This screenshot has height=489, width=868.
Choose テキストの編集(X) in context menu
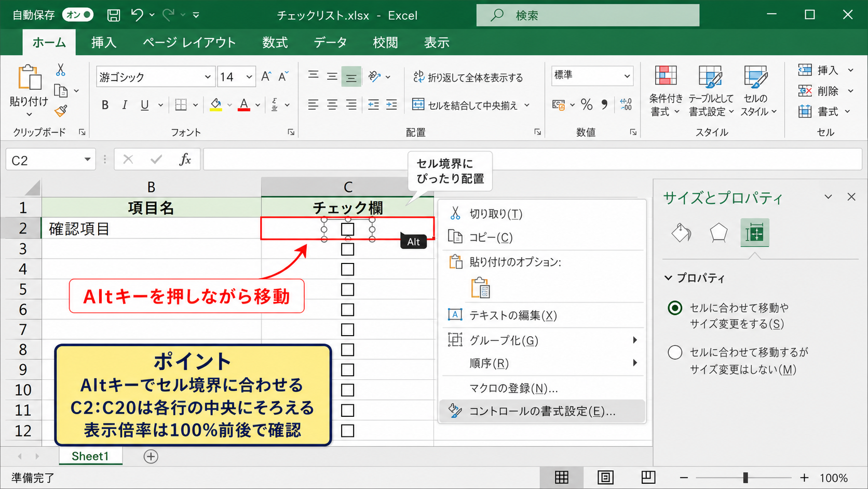542,315
